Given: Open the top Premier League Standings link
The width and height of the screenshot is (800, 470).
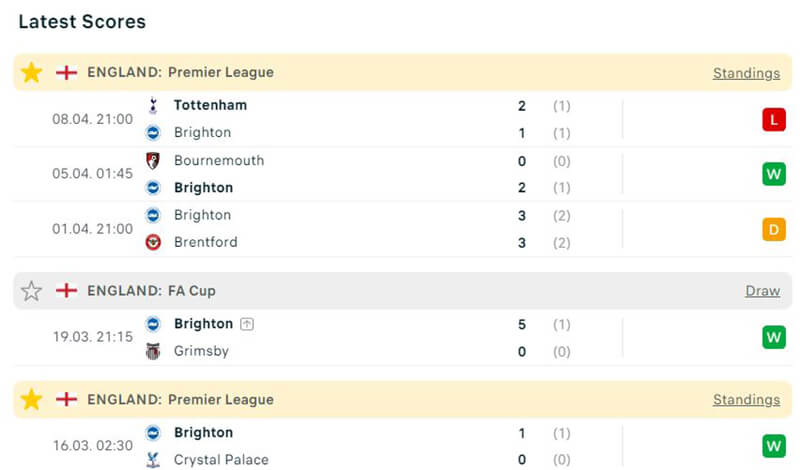Looking at the screenshot, I should click(x=746, y=73).
